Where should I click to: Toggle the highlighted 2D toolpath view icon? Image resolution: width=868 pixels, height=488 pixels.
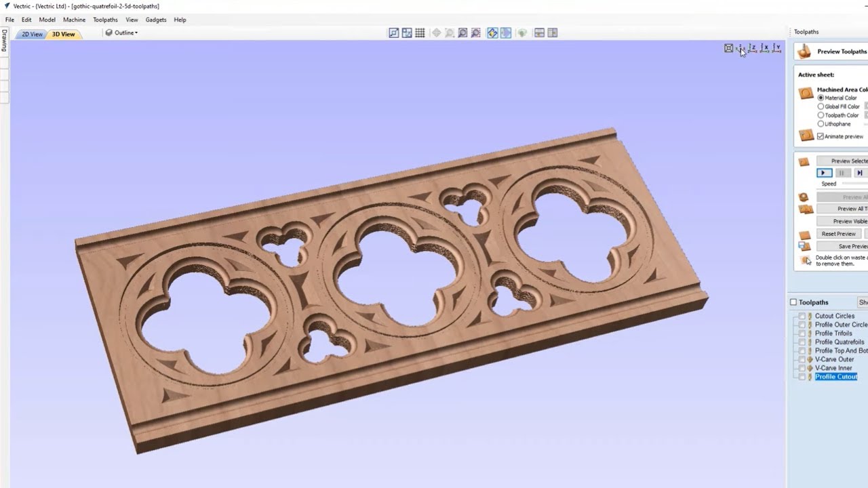(492, 33)
